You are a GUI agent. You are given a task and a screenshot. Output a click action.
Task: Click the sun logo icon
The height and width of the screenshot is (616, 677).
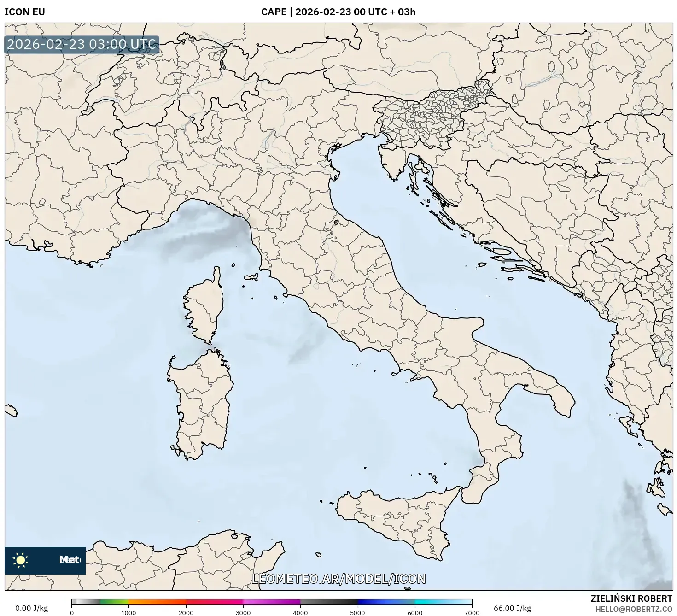pos(20,560)
